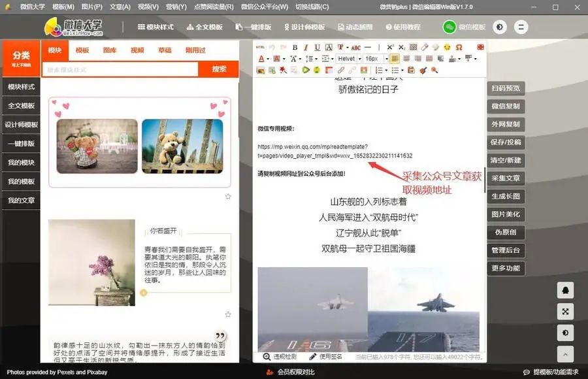Image resolution: width=588 pixels, height=379 pixels.
Task: Apply subscript formatting
Action: (402, 47)
